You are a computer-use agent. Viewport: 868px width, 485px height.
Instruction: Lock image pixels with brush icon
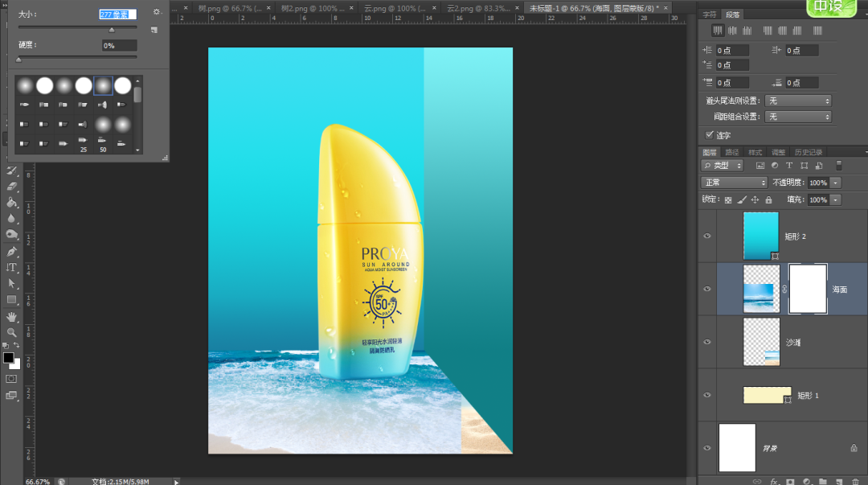tap(742, 200)
